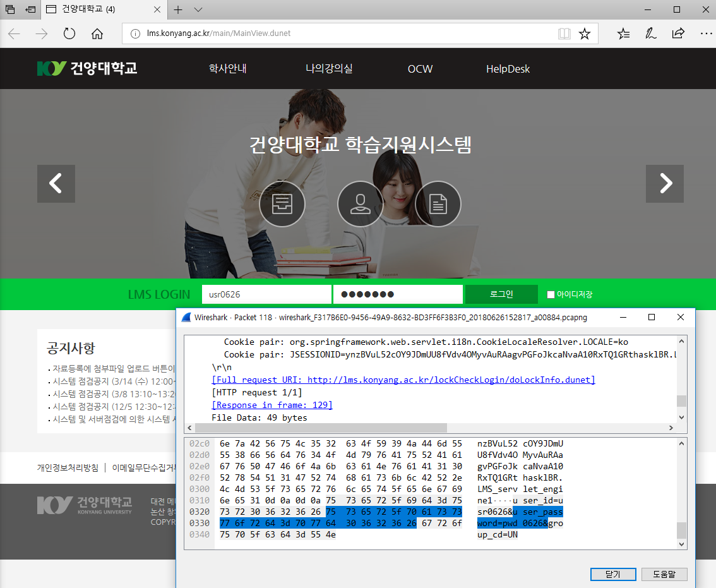Click hex offset row 0320
The height and width of the screenshot is (588, 716).
pyautogui.click(x=199, y=512)
